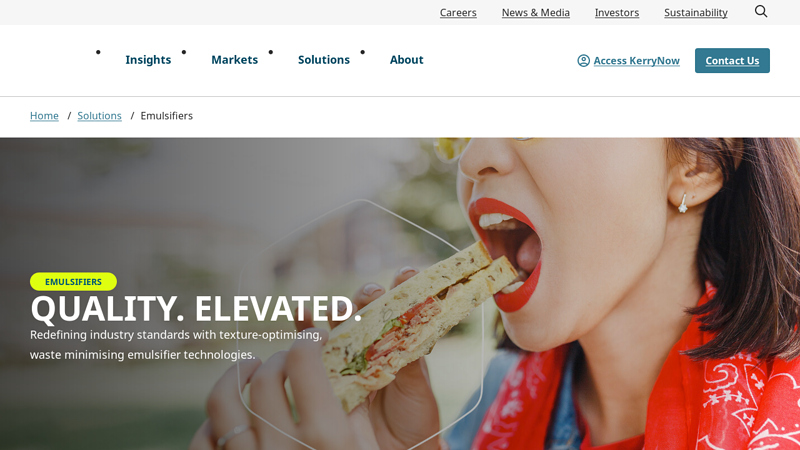The height and width of the screenshot is (450, 800).
Task: Click the hero description about emulsifier technologies
Action: 176,344
